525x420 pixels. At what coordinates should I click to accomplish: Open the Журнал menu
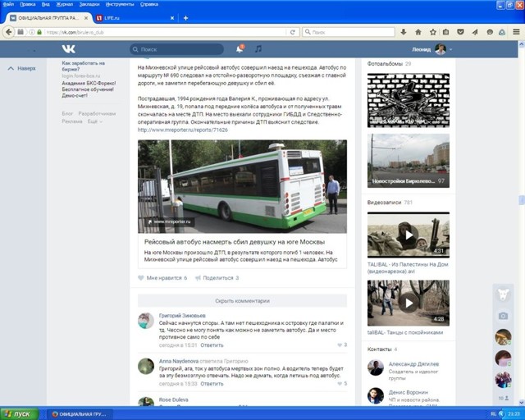coord(64,4)
